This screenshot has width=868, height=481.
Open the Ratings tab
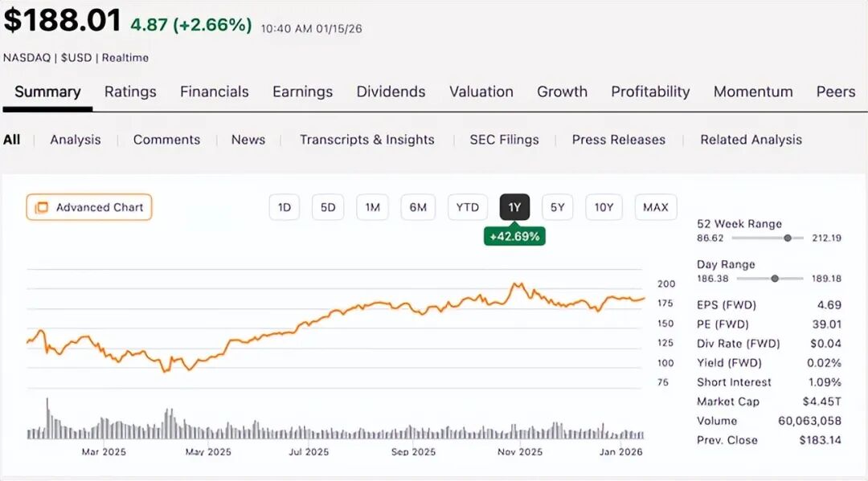point(130,92)
